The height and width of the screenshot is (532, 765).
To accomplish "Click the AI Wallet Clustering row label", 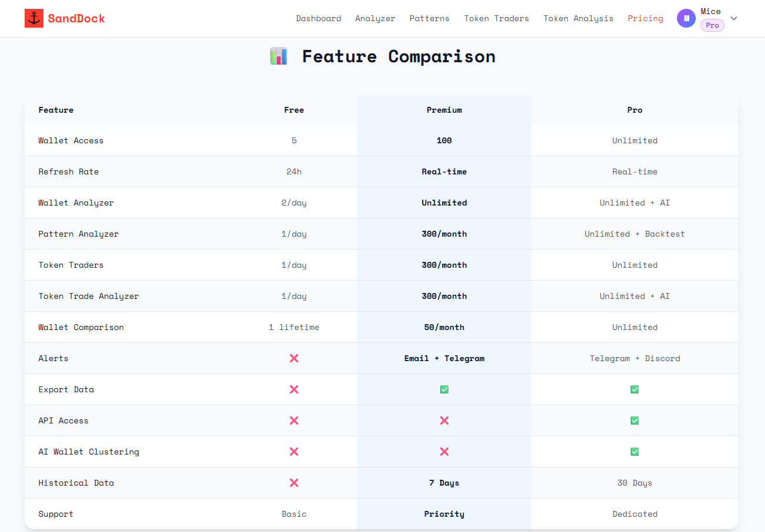I will 89,452.
